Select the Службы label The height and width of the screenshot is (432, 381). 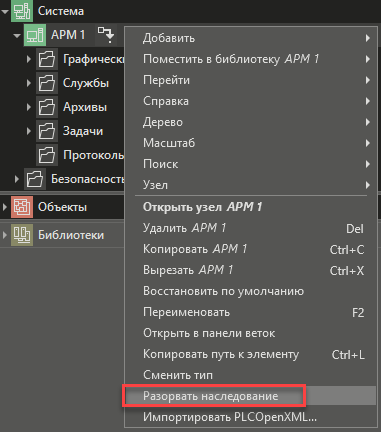coord(86,83)
